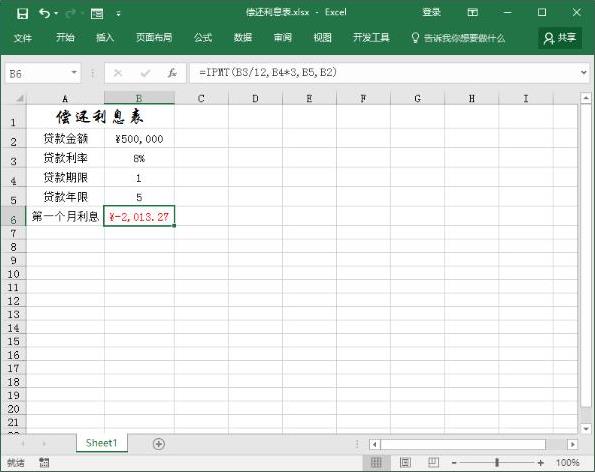The width and height of the screenshot is (595, 472).
Task: Click previous sheet navigation arrow
Action: coord(23,444)
